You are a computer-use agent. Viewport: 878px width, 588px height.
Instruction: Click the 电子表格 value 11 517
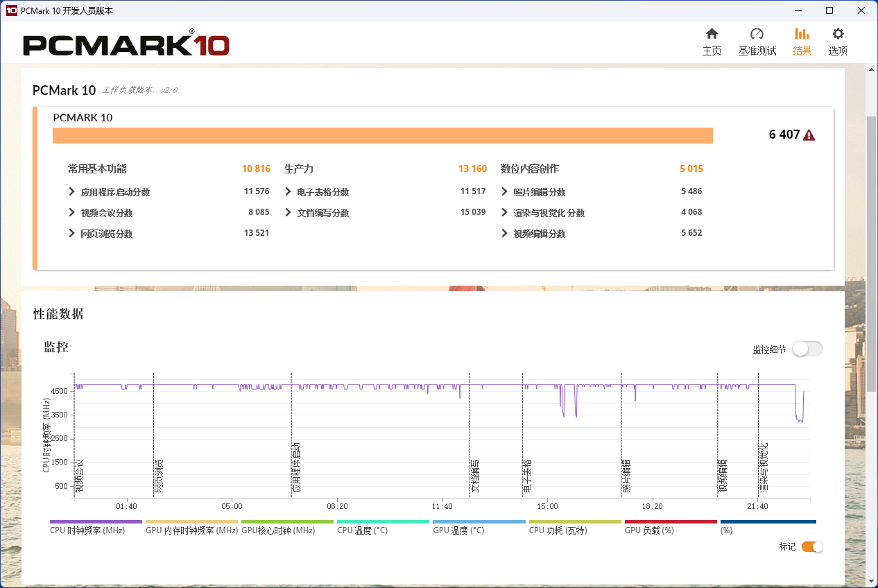tap(472, 191)
